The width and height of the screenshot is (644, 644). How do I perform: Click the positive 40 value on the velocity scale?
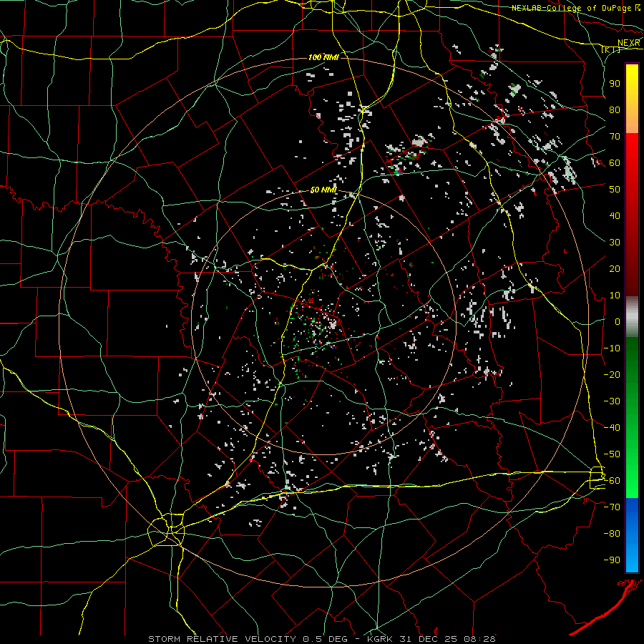point(615,215)
